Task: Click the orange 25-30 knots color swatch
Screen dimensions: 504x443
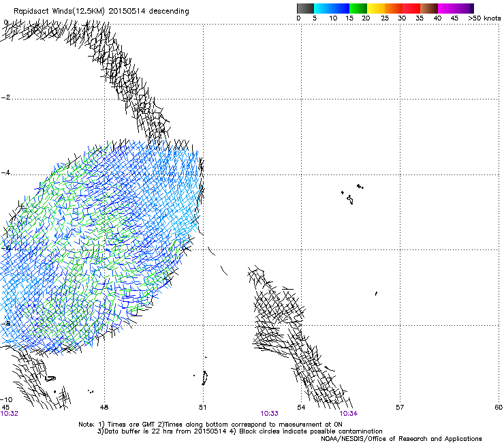Action: pos(394,8)
